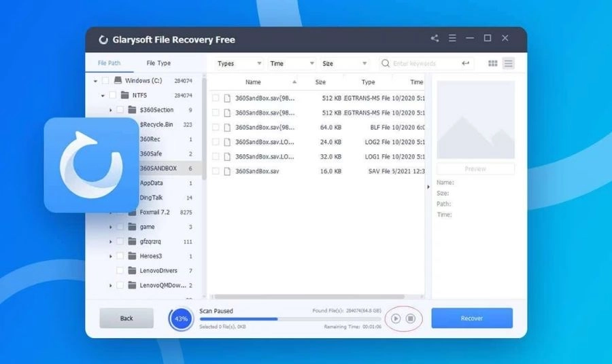Click the $360Section folder icon
Image resolution: width=612 pixels, height=364 pixels.
(132, 110)
